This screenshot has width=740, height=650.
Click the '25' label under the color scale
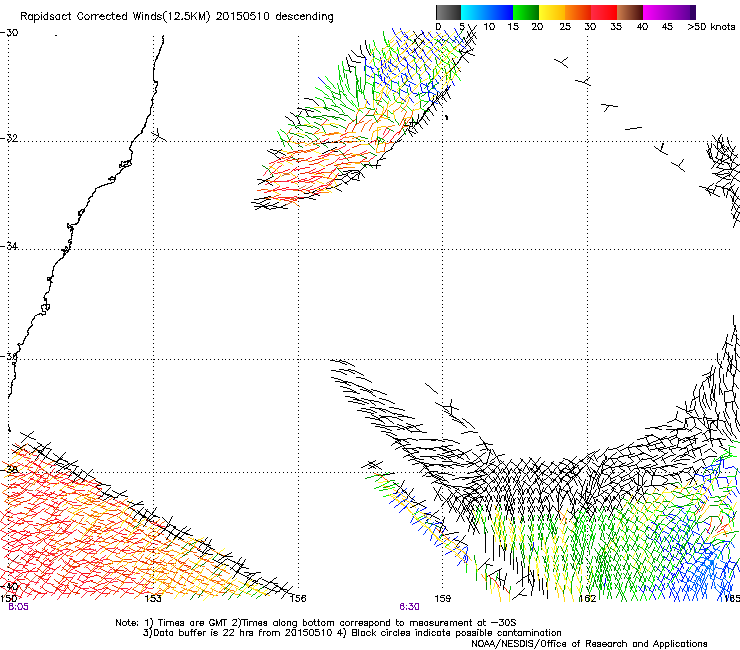point(565,26)
